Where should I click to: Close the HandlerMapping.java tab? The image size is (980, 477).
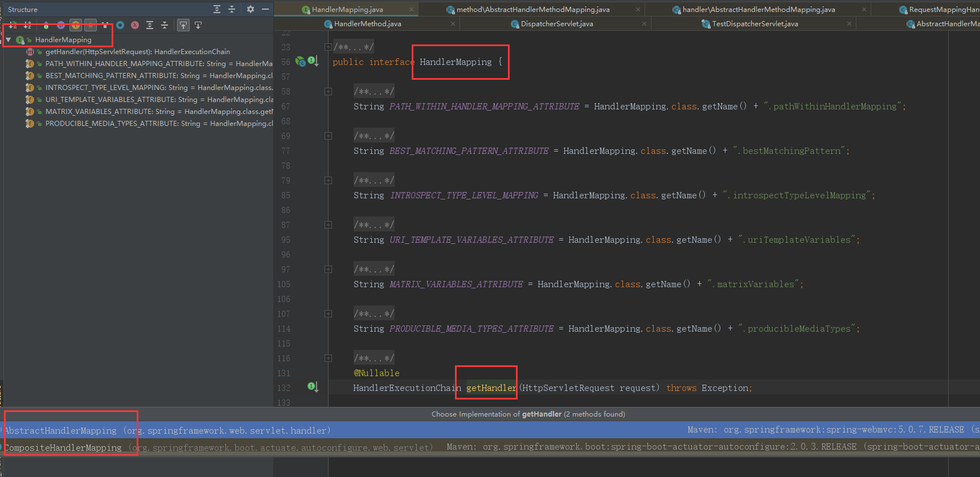pos(411,10)
